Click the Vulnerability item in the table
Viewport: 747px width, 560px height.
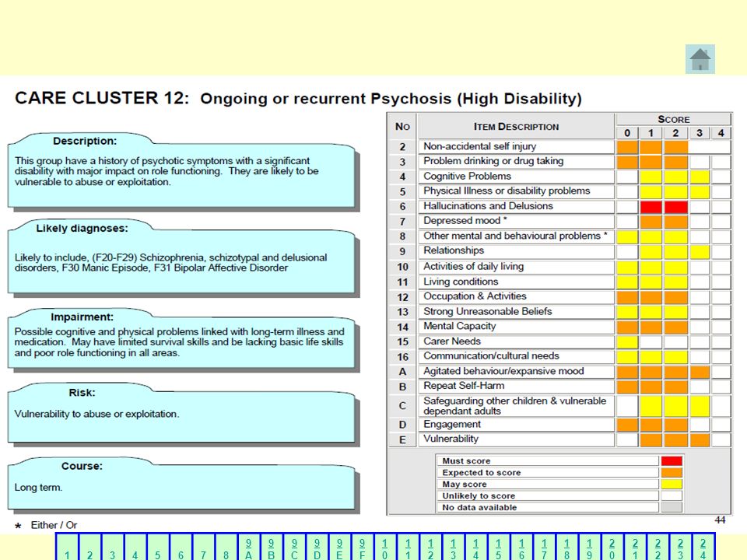(x=517, y=439)
